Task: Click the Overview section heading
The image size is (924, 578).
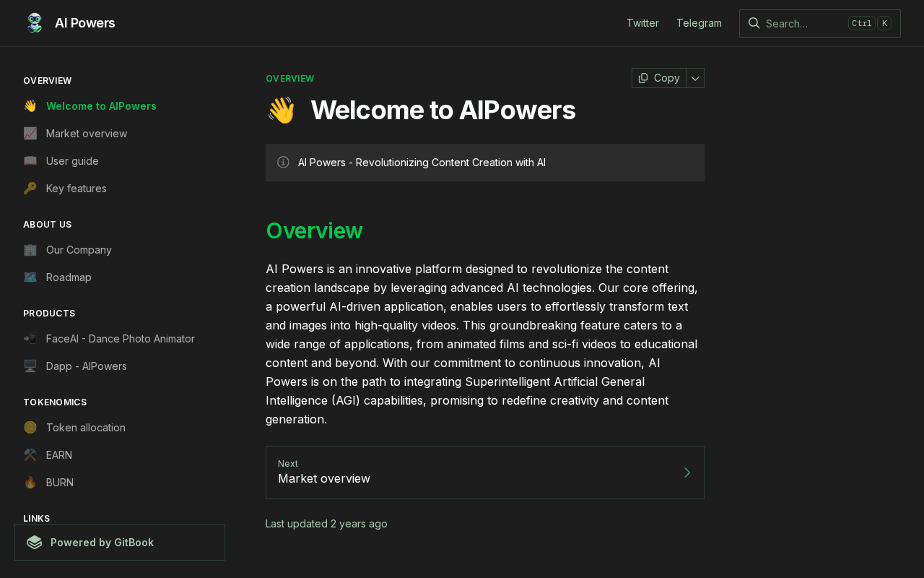Action: [314, 230]
